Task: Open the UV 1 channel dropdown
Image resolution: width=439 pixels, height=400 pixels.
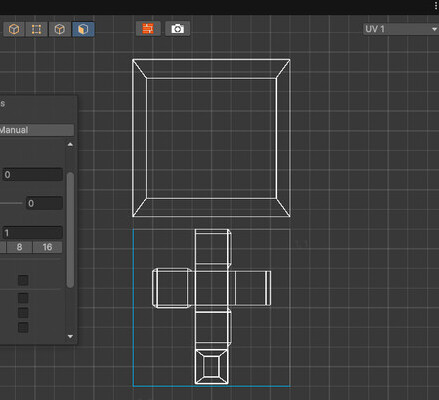Action: click(x=401, y=29)
